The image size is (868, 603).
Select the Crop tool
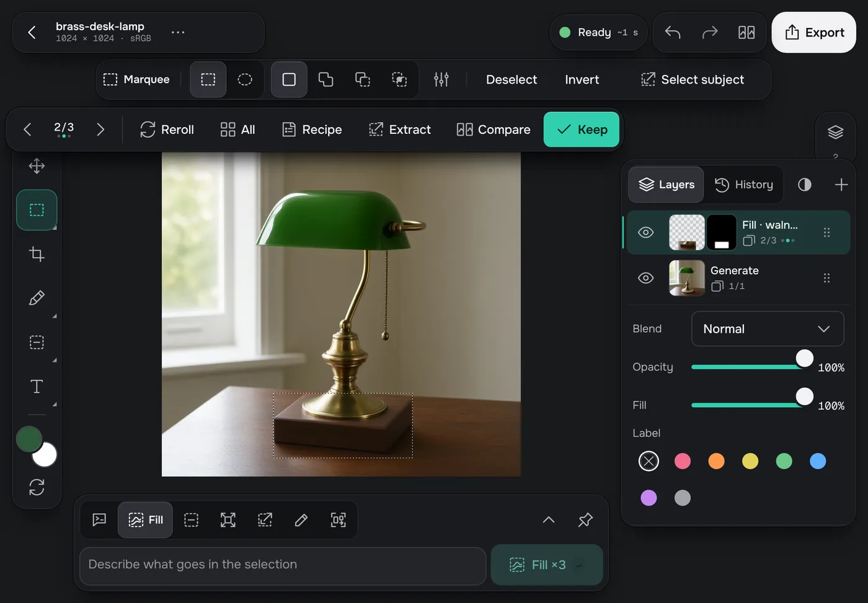[37, 254]
